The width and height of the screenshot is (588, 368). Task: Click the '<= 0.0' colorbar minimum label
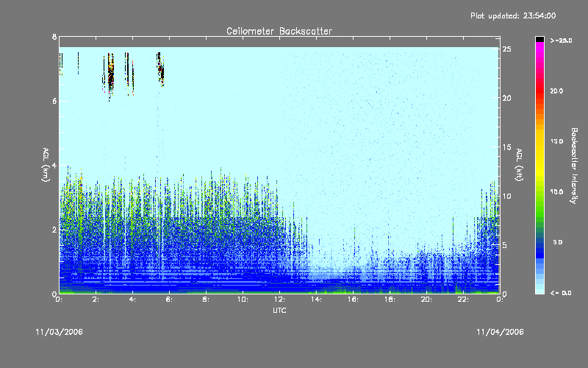tap(561, 293)
